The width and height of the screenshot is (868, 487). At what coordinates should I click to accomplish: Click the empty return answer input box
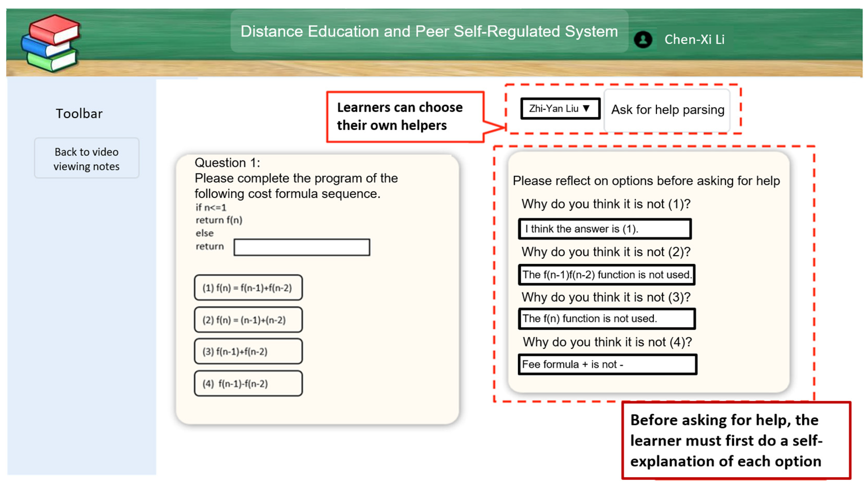302,247
